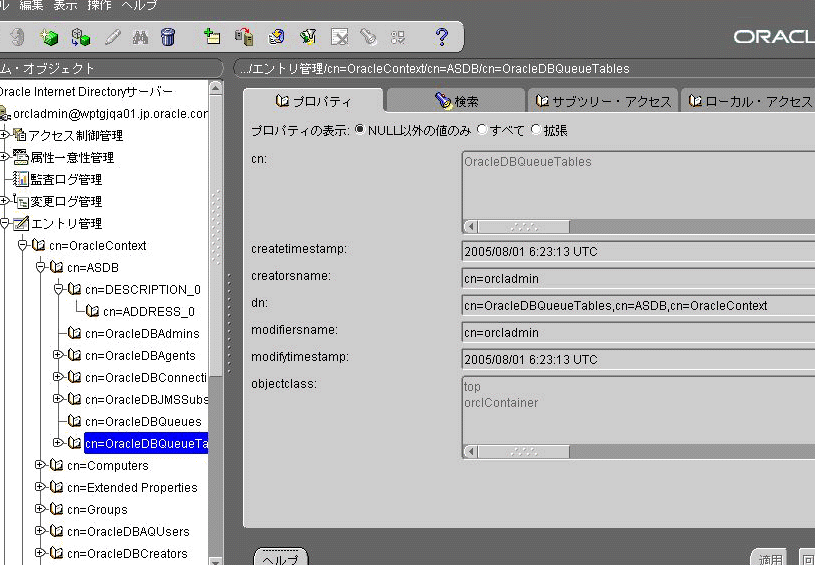Open the 操作 menu

(99, 5)
